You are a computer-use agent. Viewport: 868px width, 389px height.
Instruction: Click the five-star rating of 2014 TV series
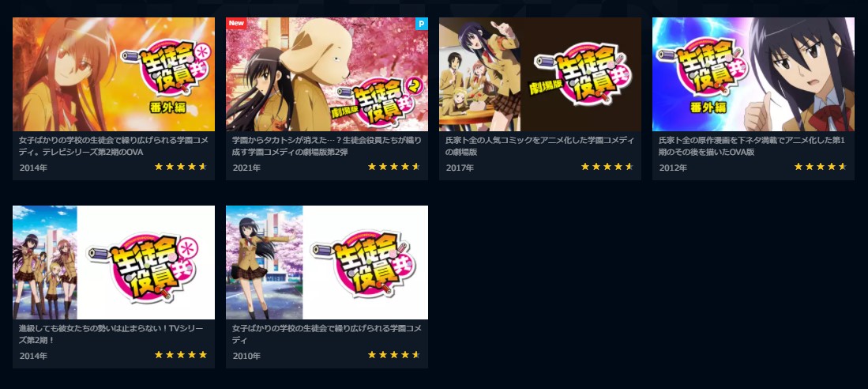[180, 355]
